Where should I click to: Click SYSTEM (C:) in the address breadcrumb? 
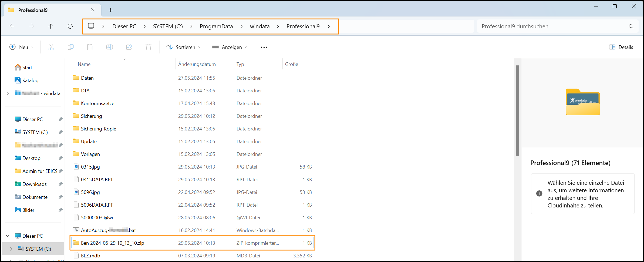[x=168, y=26]
